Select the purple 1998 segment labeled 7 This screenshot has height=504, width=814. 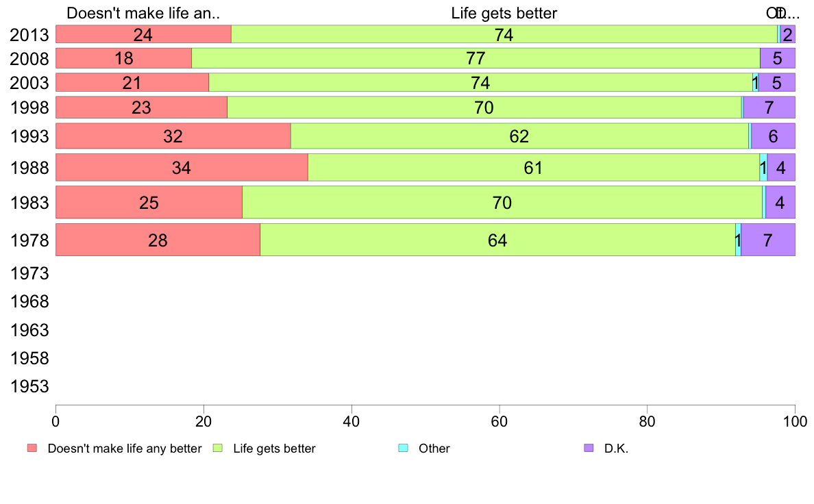[x=769, y=108]
